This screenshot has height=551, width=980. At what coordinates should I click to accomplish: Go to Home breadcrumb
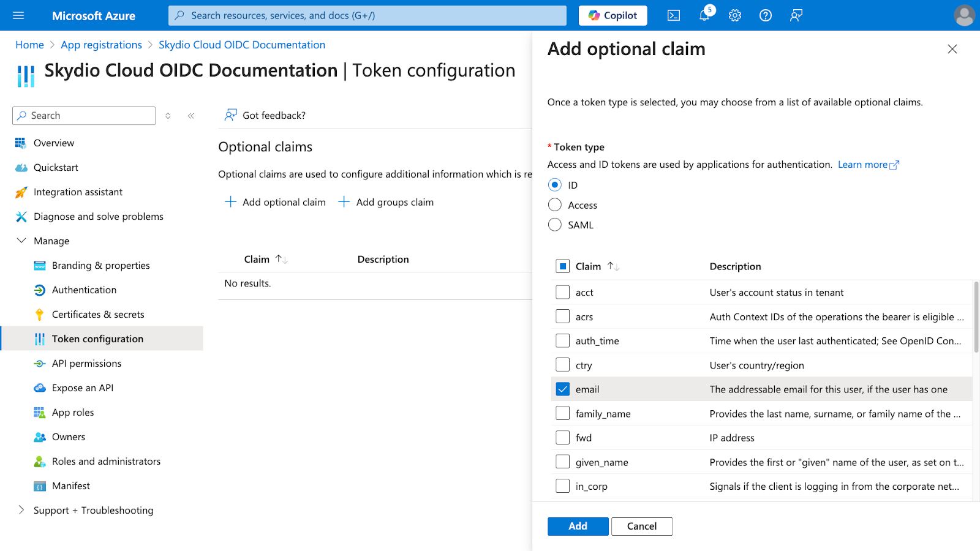coord(29,45)
